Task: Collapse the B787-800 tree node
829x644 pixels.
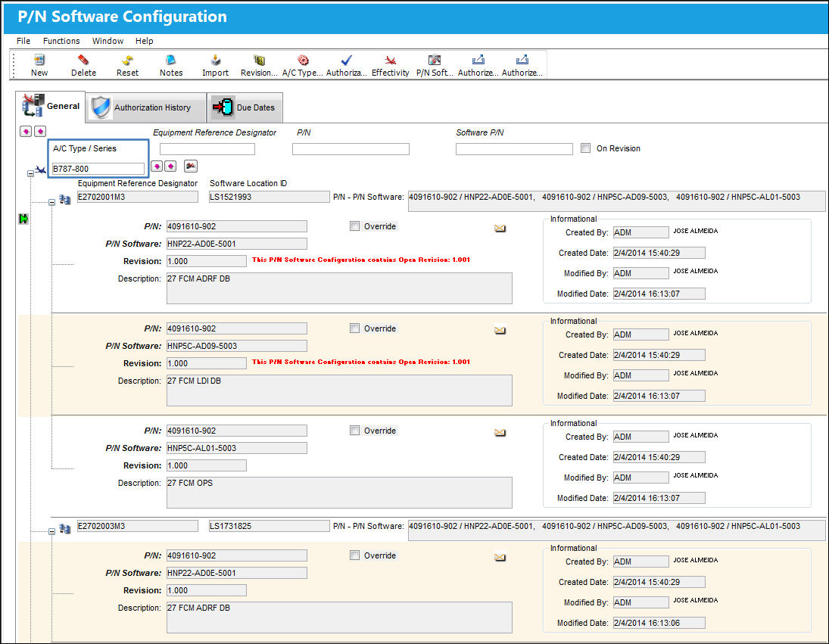Action: (30, 173)
